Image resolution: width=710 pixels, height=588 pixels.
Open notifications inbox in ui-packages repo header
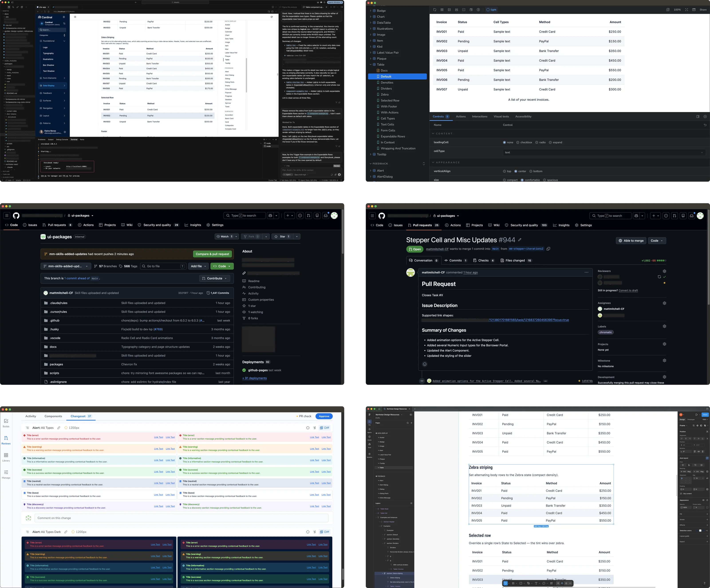325,216
